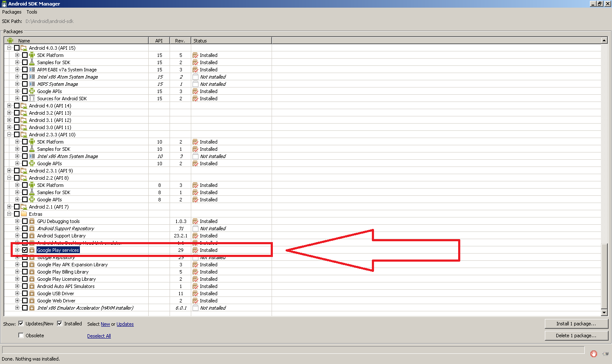Image resolution: width=612 pixels, height=364 pixels.
Task: Click the Google Play services package icon
Action: [32, 250]
